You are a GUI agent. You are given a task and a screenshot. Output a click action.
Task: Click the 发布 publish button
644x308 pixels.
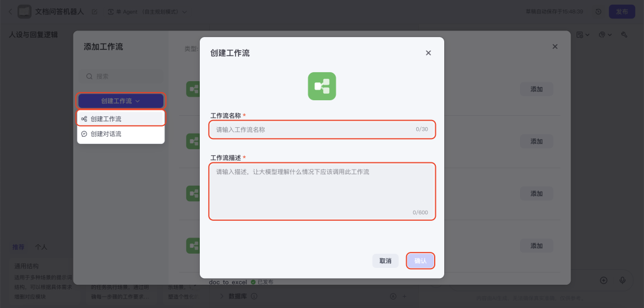(x=622, y=11)
